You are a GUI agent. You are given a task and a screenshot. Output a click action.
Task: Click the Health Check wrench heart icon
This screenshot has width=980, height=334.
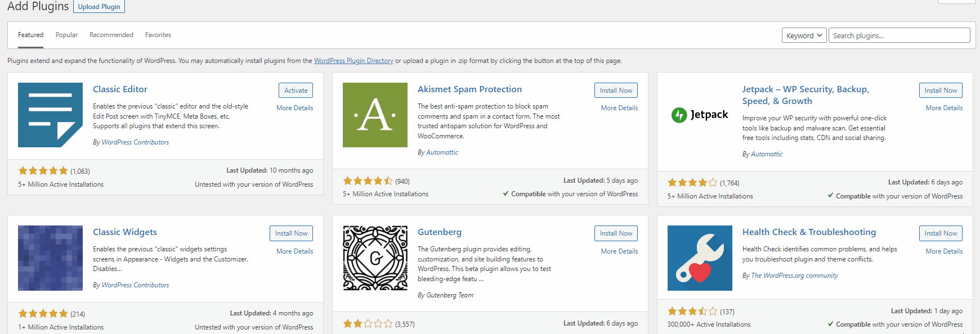point(700,258)
